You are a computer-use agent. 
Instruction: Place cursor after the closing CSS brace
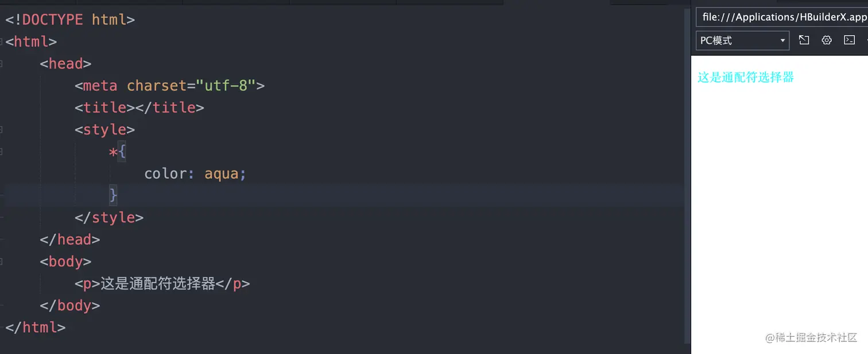[118, 195]
